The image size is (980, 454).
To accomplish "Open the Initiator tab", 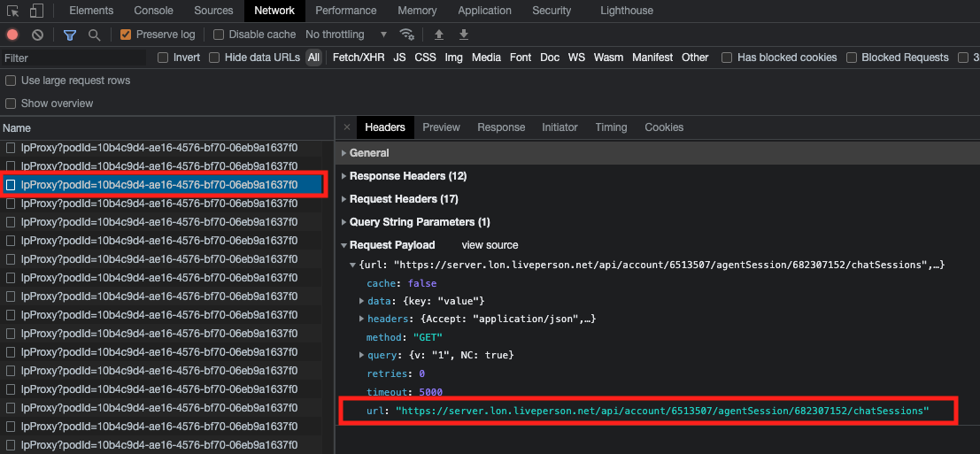I will coord(560,127).
